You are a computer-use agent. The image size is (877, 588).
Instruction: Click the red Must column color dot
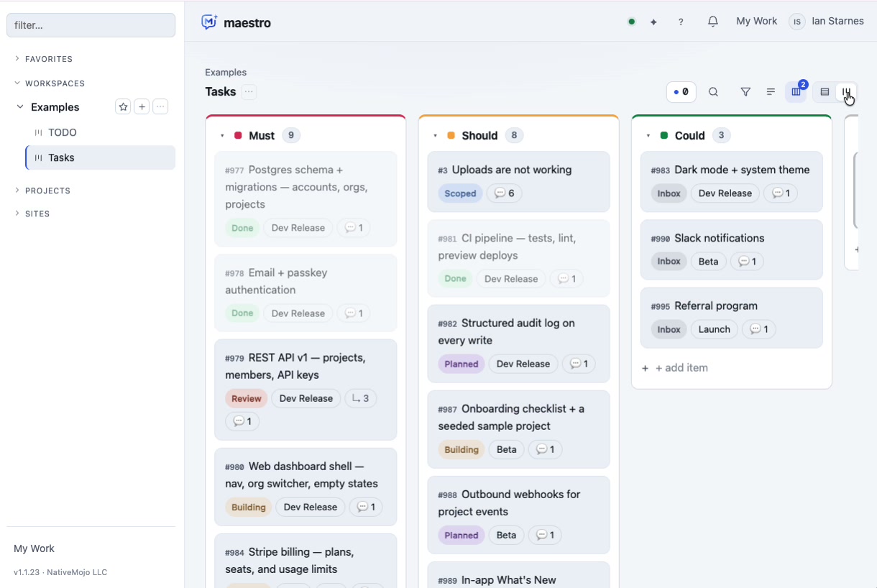click(238, 136)
